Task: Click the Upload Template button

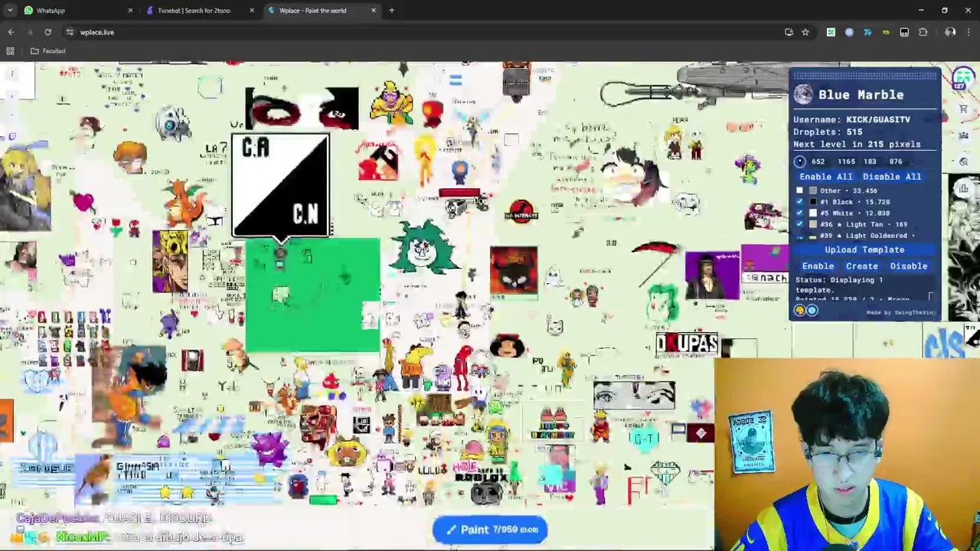Action: pyautogui.click(x=864, y=249)
